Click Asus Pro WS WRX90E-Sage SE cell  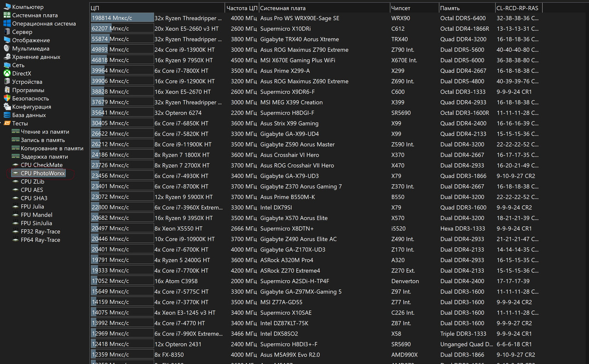[x=300, y=18]
